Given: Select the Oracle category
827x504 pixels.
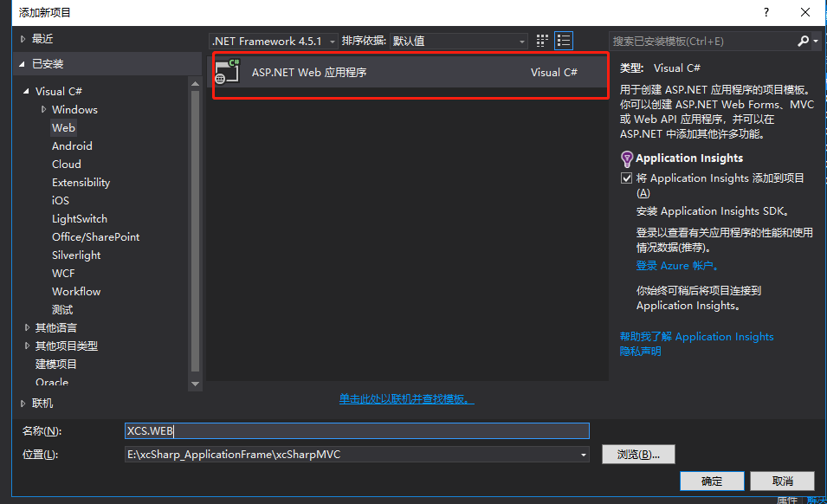Looking at the screenshot, I should (52, 382).
